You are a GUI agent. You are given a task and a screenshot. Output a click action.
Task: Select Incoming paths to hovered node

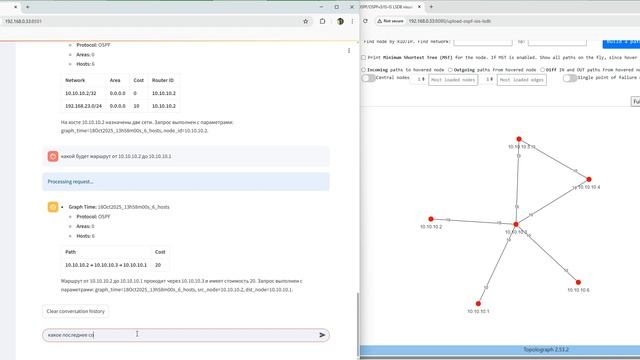(363, 70)
